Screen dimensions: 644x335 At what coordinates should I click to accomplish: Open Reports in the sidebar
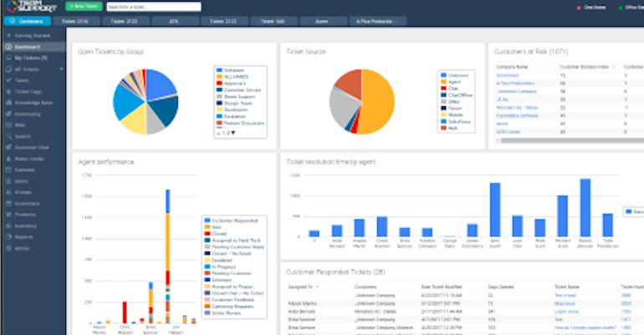(x=23, y=237)
